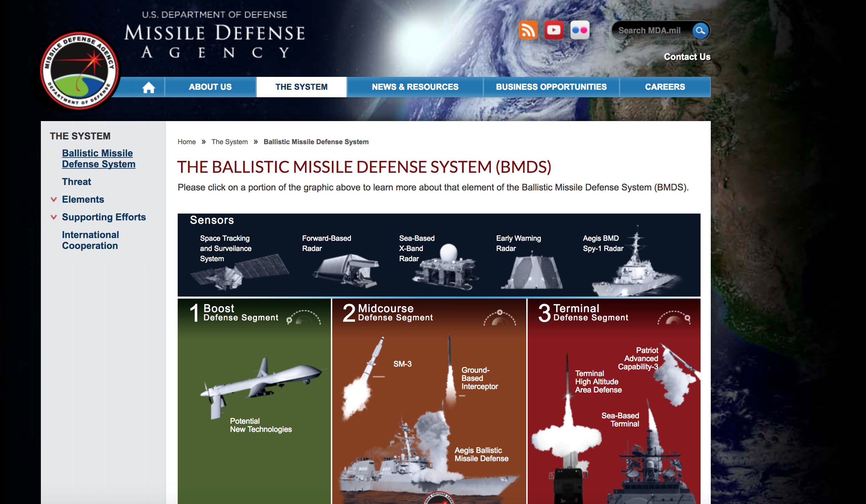Open the Threat page from the sidebar
The height and width of the screenshot is (504, 866).
(x=76, y=182)
